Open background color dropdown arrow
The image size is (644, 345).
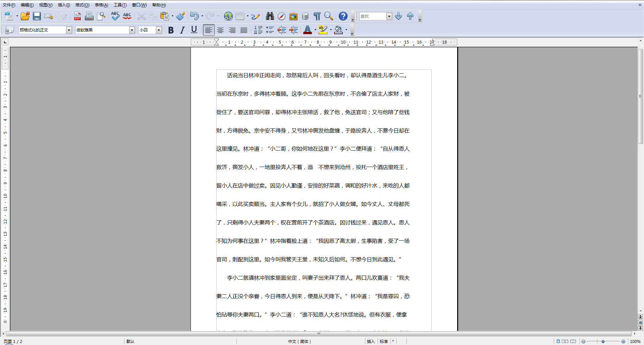point(346,30)
